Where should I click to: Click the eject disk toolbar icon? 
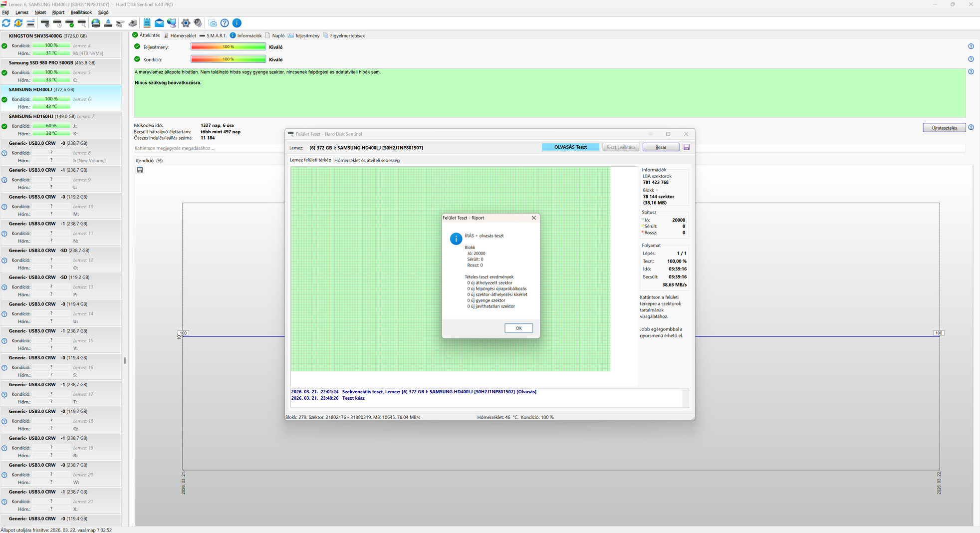click(108, 23)
